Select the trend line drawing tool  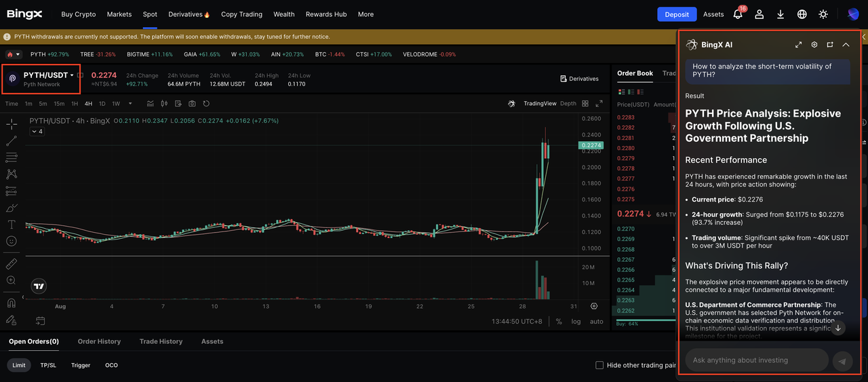pos(12,141)
